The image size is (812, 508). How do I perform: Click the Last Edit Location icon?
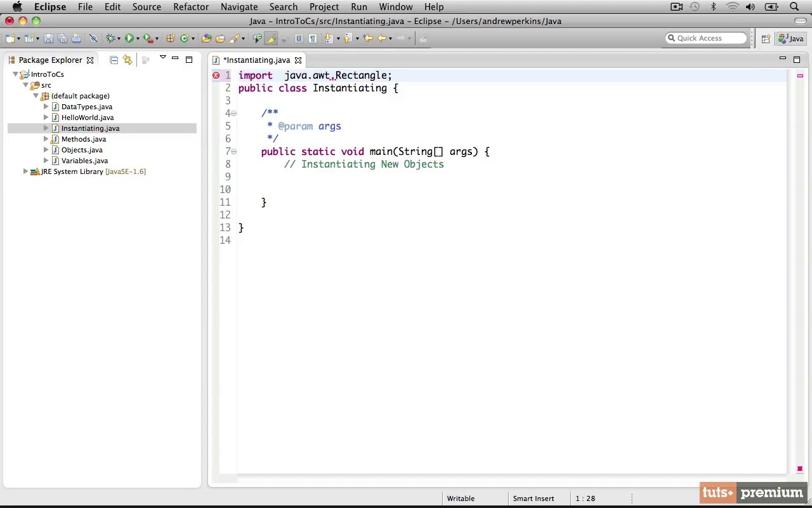(x=368, y=39)
